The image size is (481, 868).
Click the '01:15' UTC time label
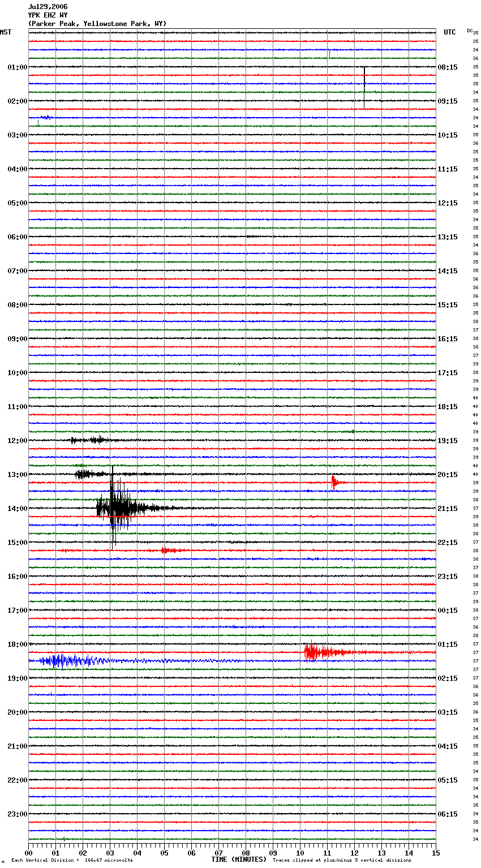448,644
